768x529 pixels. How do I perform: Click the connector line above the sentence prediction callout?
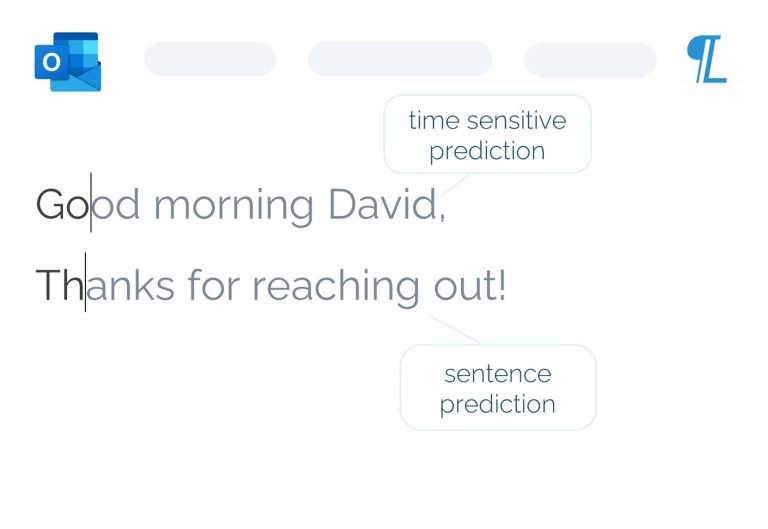click(x=456, y=330)
